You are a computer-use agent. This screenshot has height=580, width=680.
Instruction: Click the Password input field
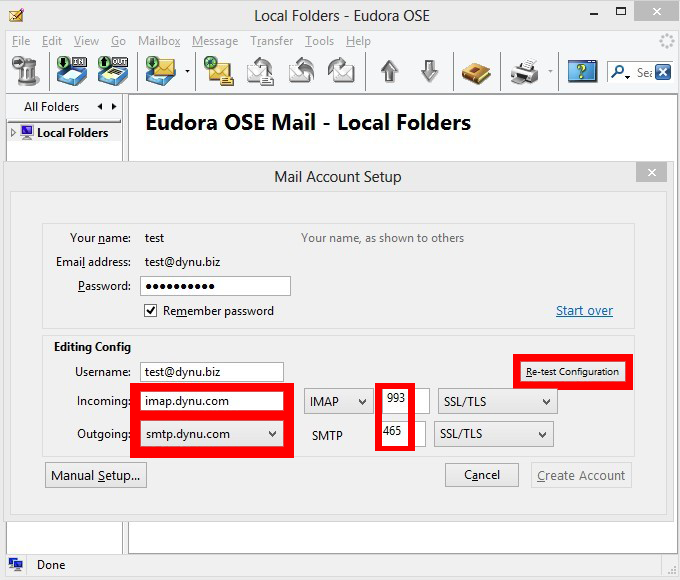[x=215, y=286]
